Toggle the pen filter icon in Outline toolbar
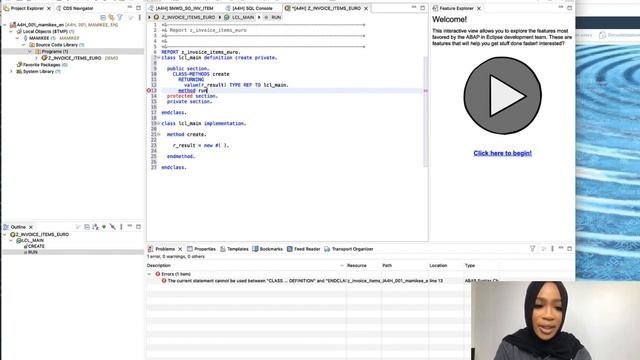Screen dimensions: 640x360 [112, 227]
